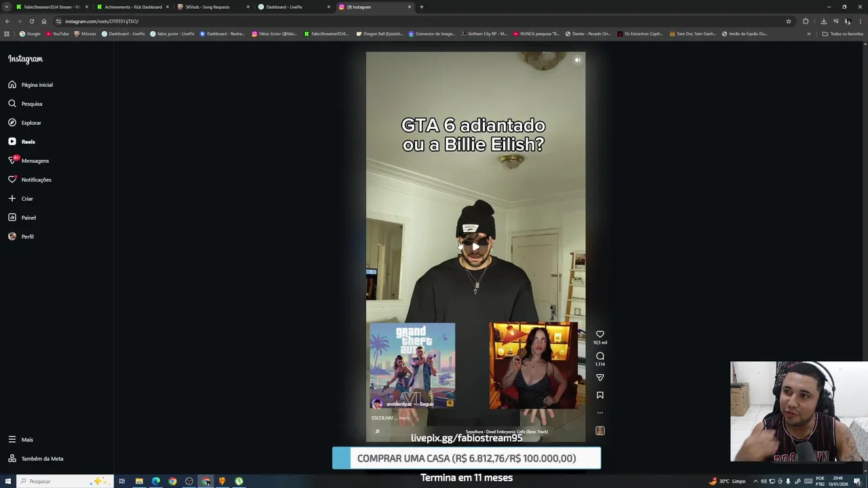Open the Google bookmark
The width and height of the screenshot is (868, 488).
click(30, 34)
